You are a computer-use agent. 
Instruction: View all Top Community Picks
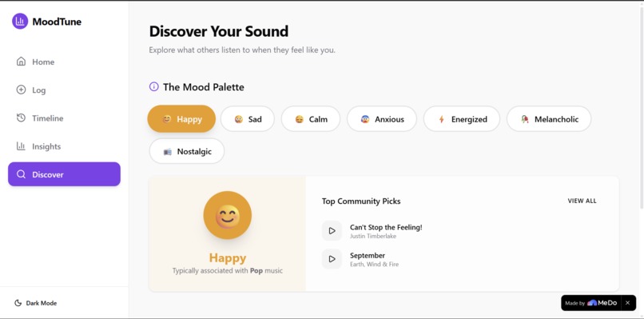(x=582, y=201)
